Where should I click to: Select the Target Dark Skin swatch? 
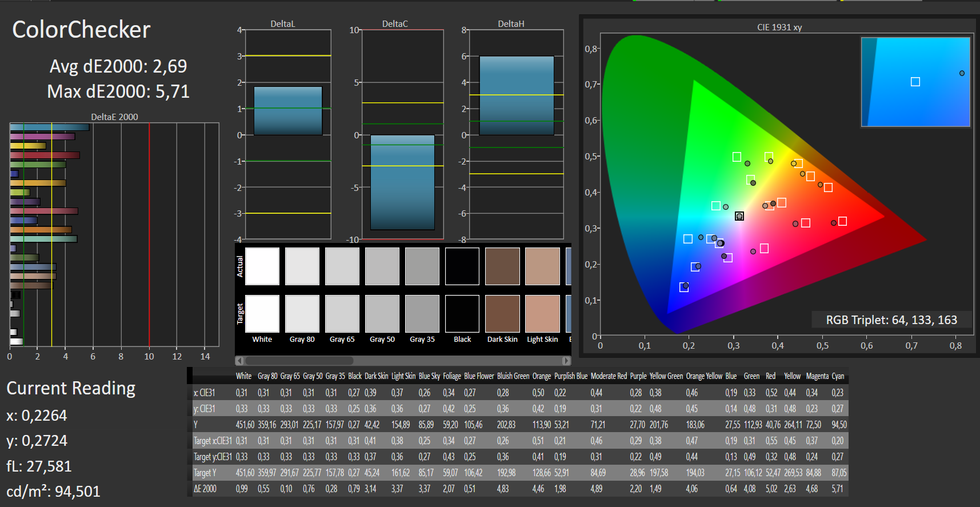click(502, 314)
